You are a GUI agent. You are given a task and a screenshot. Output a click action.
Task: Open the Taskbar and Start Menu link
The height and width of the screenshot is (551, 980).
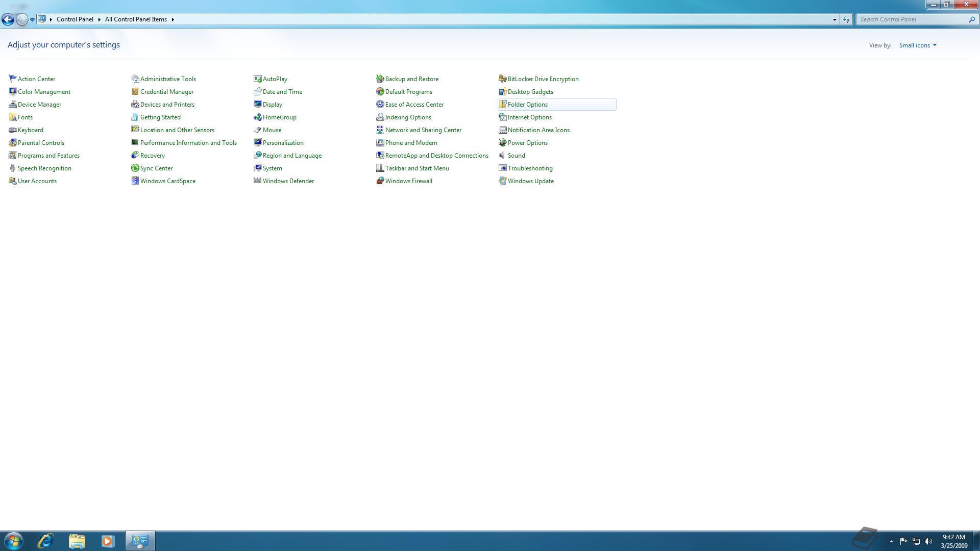(x=417, y=168)
